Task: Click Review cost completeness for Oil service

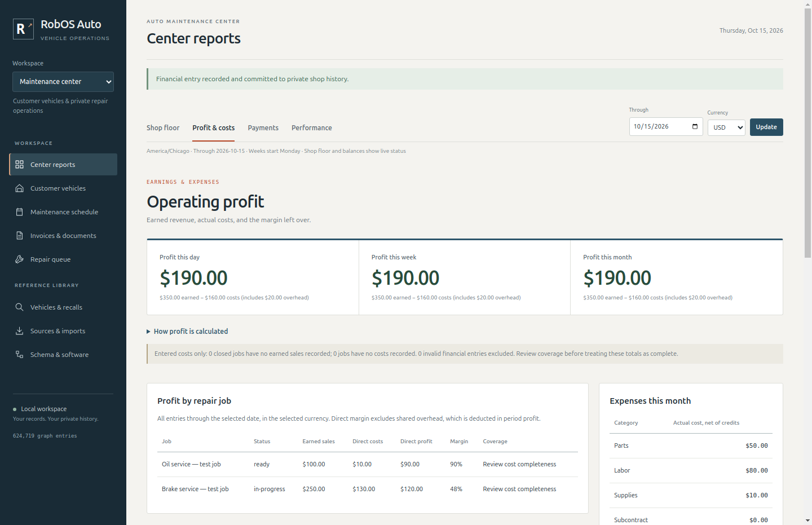Action: [519, 465]
